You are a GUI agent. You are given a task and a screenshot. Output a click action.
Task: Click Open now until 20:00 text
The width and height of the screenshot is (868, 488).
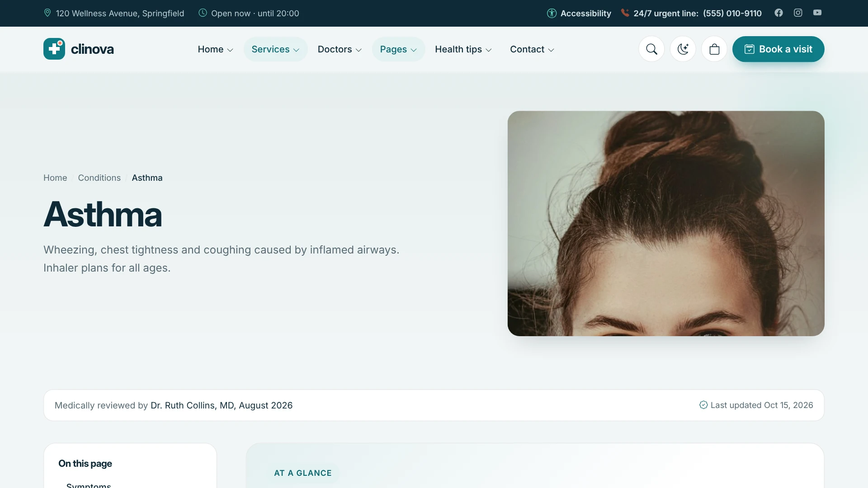tap(255, 13)
